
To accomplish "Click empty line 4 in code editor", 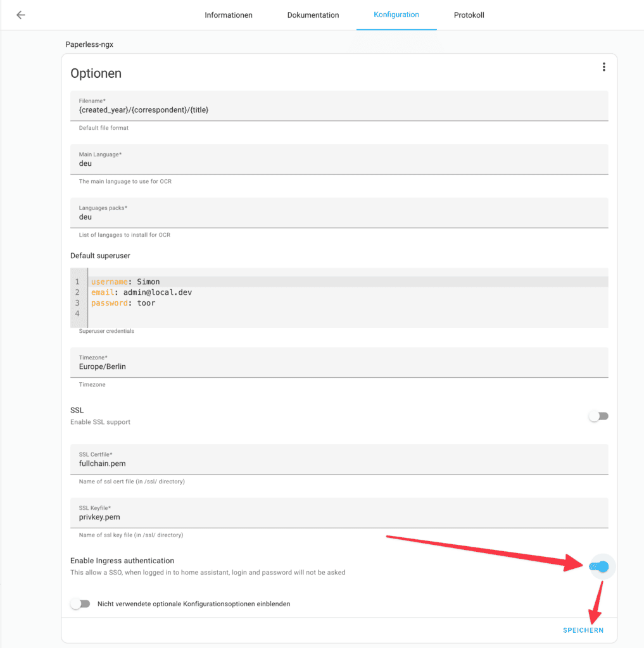I will click(348, 314).
